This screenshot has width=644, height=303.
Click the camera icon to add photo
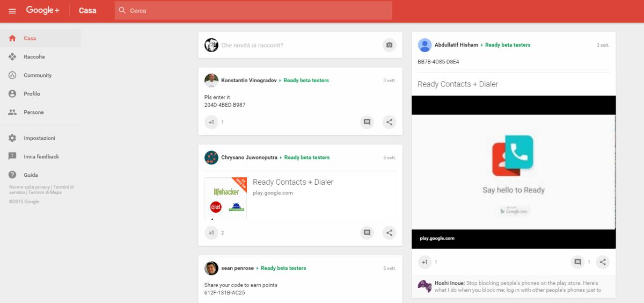pos(389,45)
